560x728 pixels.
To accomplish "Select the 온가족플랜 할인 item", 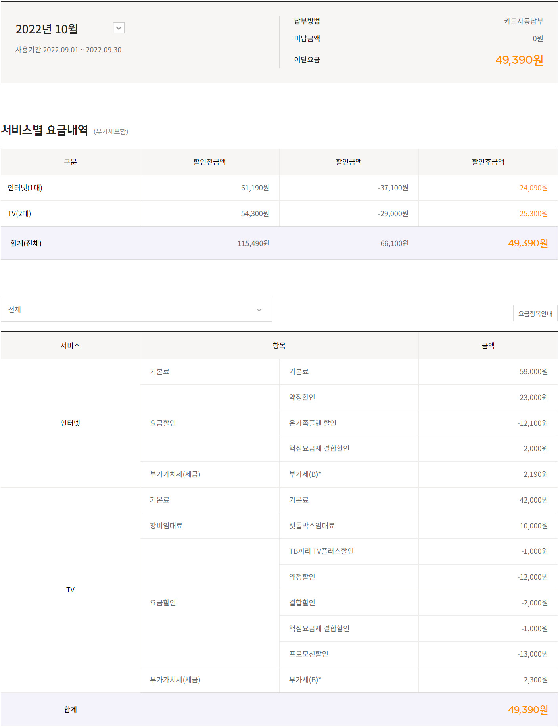I will 313,423.
